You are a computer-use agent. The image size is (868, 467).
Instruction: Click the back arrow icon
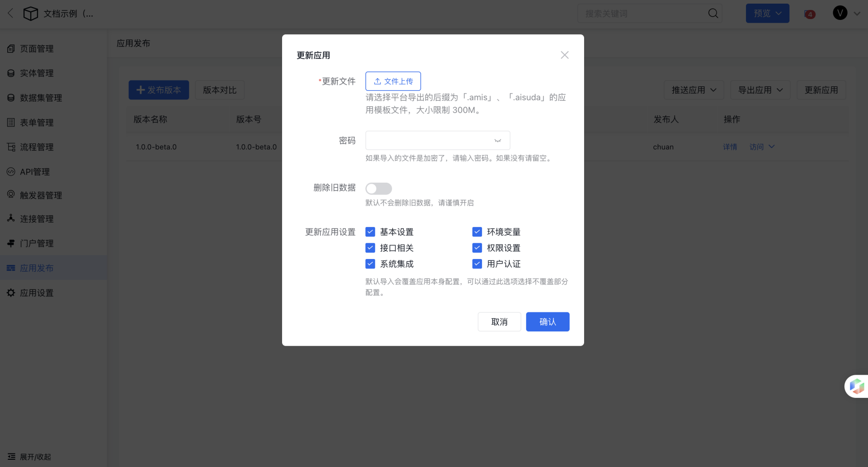(11, 14)
